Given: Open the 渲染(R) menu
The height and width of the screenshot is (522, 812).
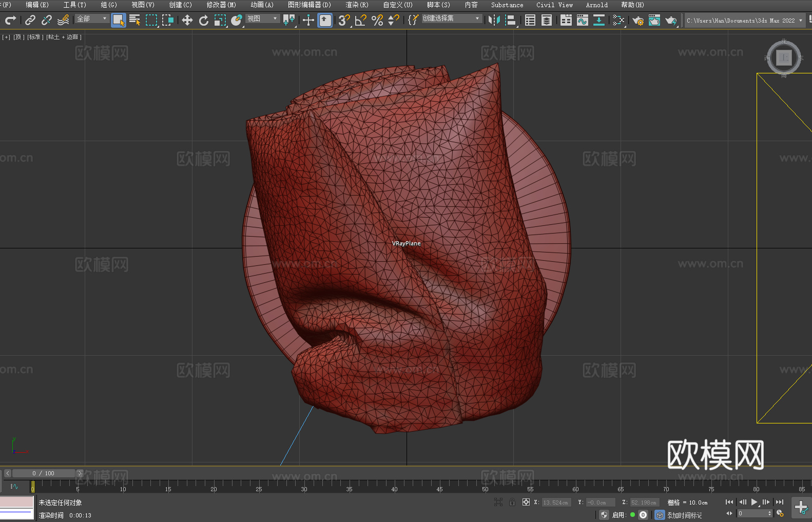Looking at the screenshot, I should (x=357, y=5).
